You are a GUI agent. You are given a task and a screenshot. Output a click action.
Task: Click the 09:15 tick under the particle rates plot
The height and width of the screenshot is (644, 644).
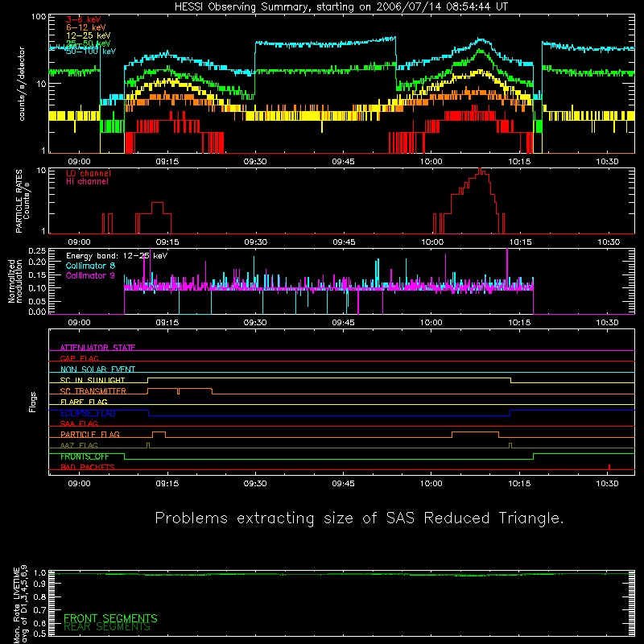pos(167,242)
